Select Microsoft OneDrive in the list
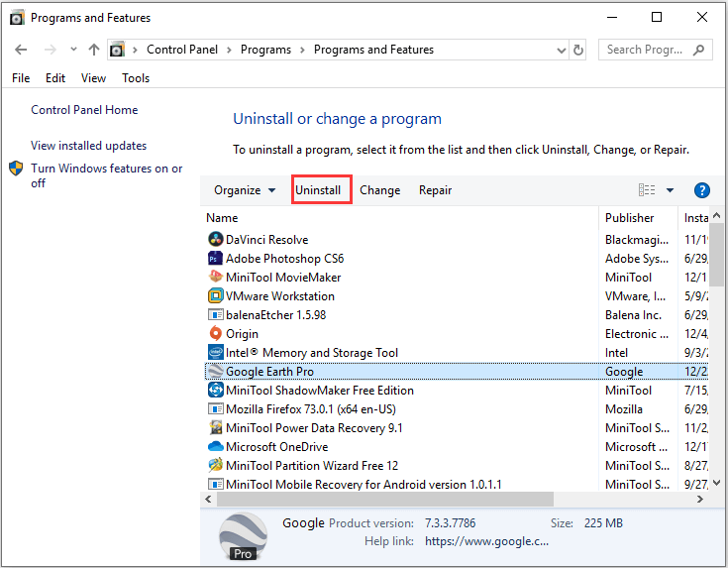This screenshot has height=568, width=728. tap(276, 447)
